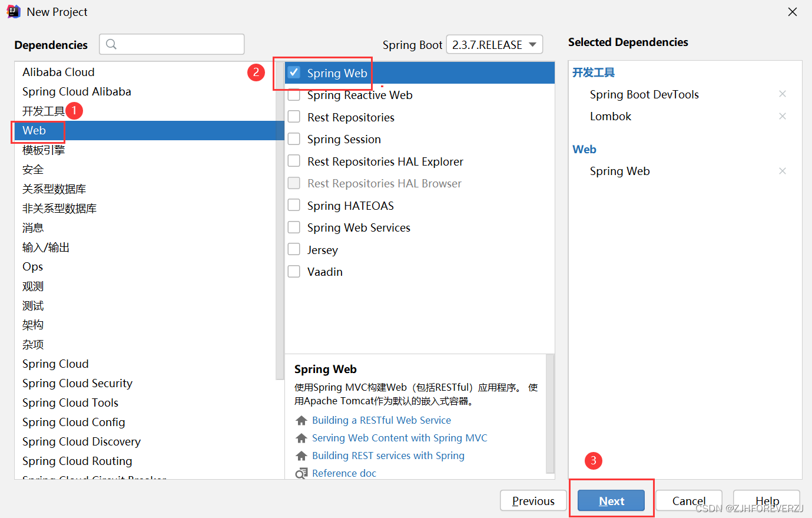812x518 pixels.
Task: Click the search magnifier icon in Dependencies
Action: coord(111,44)
